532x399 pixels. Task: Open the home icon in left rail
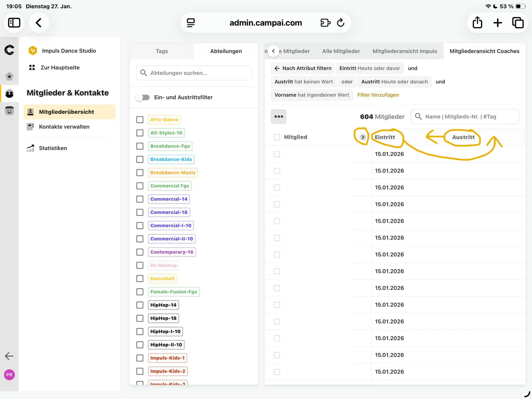9,77
